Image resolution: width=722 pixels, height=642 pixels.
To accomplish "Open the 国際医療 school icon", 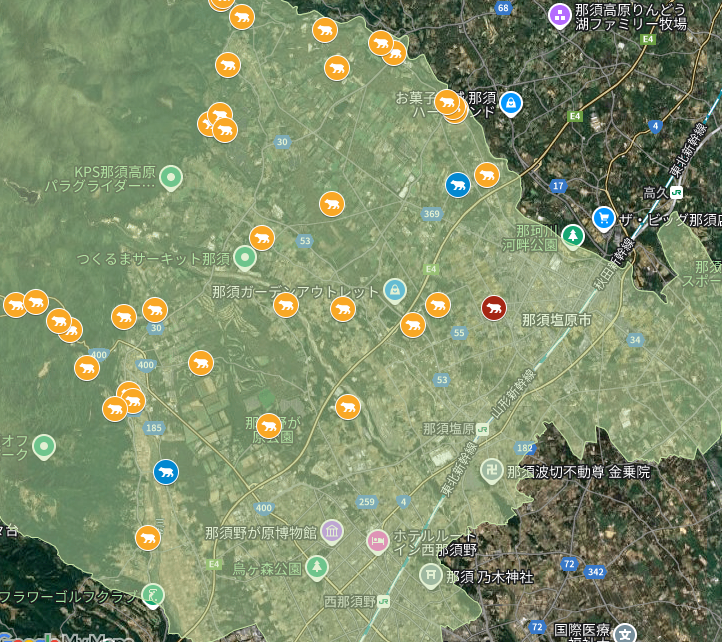I will pos(625,632).
